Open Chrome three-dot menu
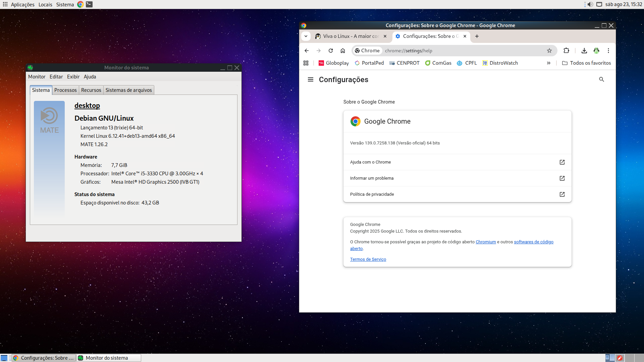Screen dimensions: 644x362 tap(608, 51)
